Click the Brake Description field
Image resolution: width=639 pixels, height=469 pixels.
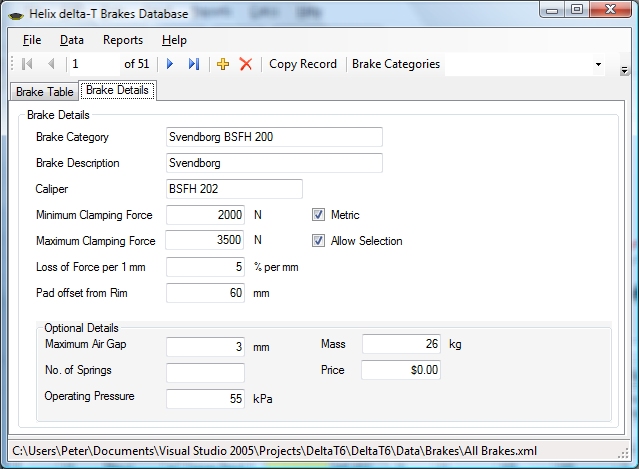(x=274, y=163)
